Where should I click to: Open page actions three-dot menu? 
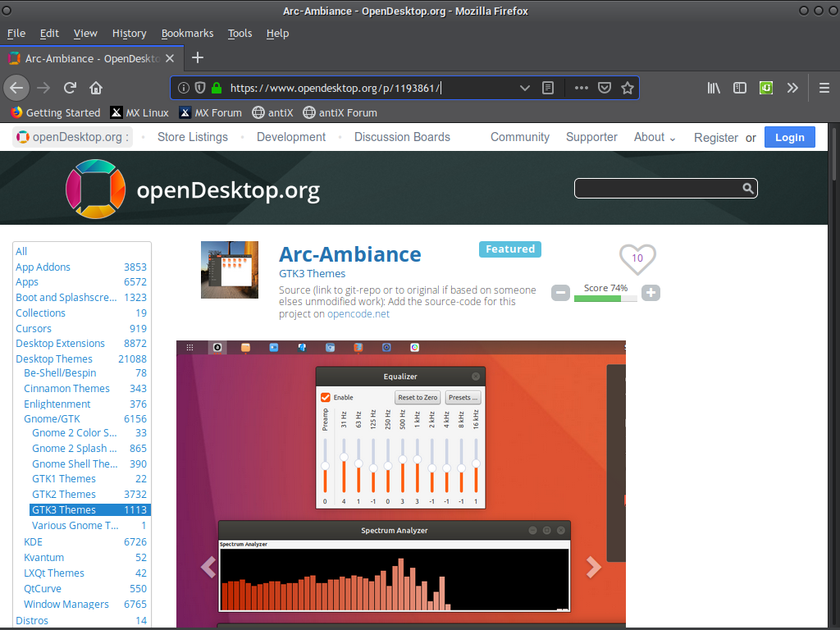582,88
